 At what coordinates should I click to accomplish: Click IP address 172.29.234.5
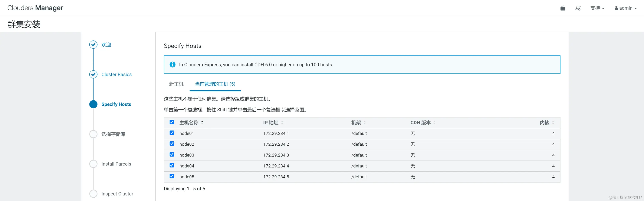[276, 177]
